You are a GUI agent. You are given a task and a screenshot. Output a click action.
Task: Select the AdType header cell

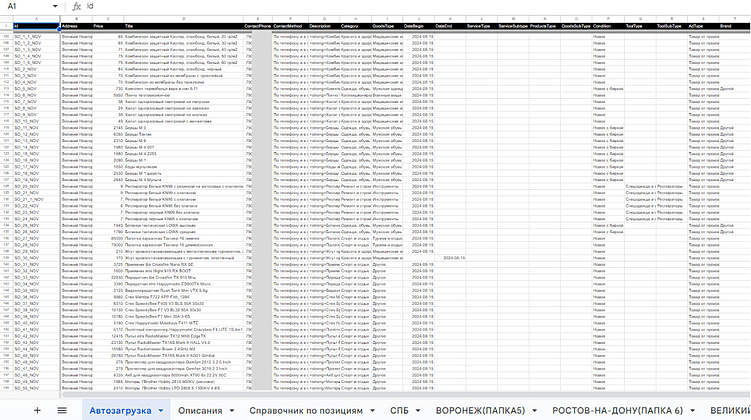(703, 26)
